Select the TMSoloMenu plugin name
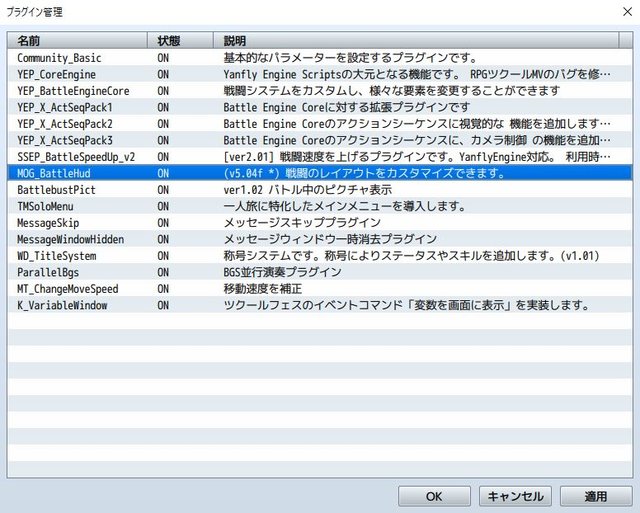This screenshot has width=640, height=513. point(45,207)
